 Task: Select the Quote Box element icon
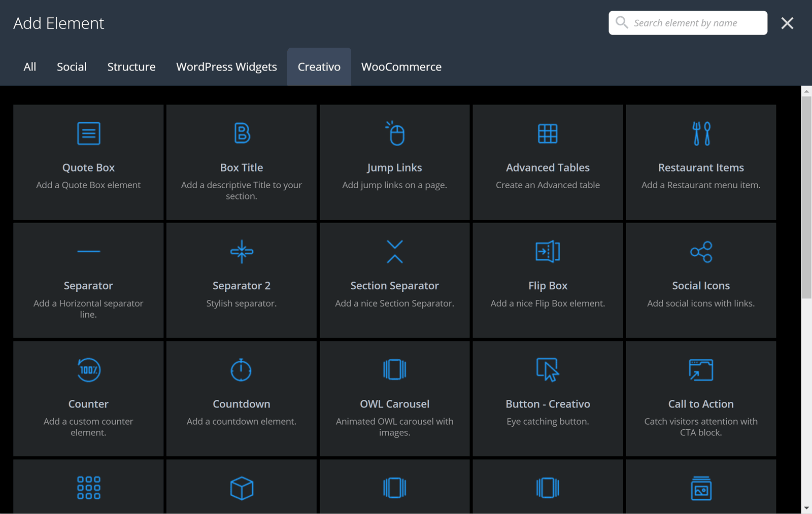88,133
